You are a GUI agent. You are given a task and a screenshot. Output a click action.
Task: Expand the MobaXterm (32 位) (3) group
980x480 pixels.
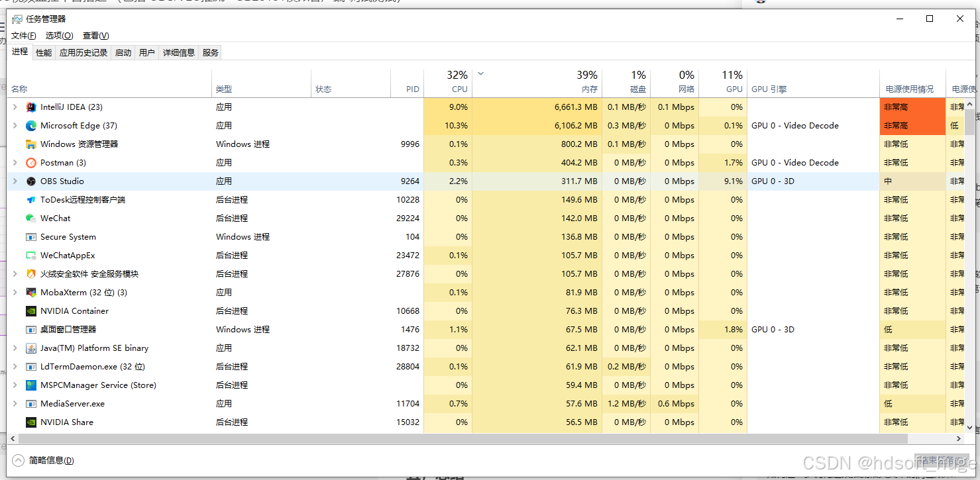click(x=15, y=292)
